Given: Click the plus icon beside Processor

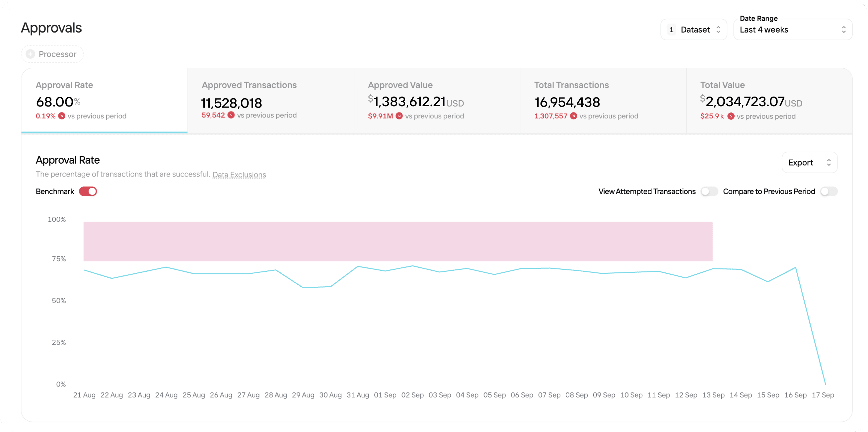Looking at the screenshot, I should point(30,54).
